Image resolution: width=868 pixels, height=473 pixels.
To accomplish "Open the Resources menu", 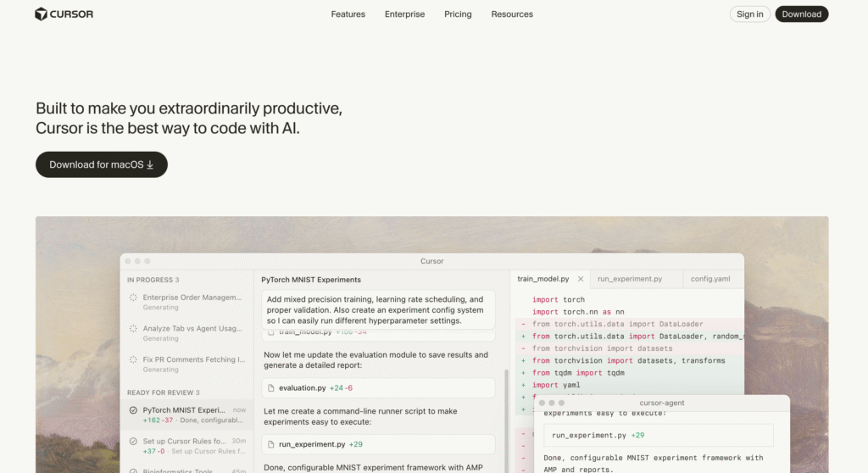I will (x=512, y=14).
